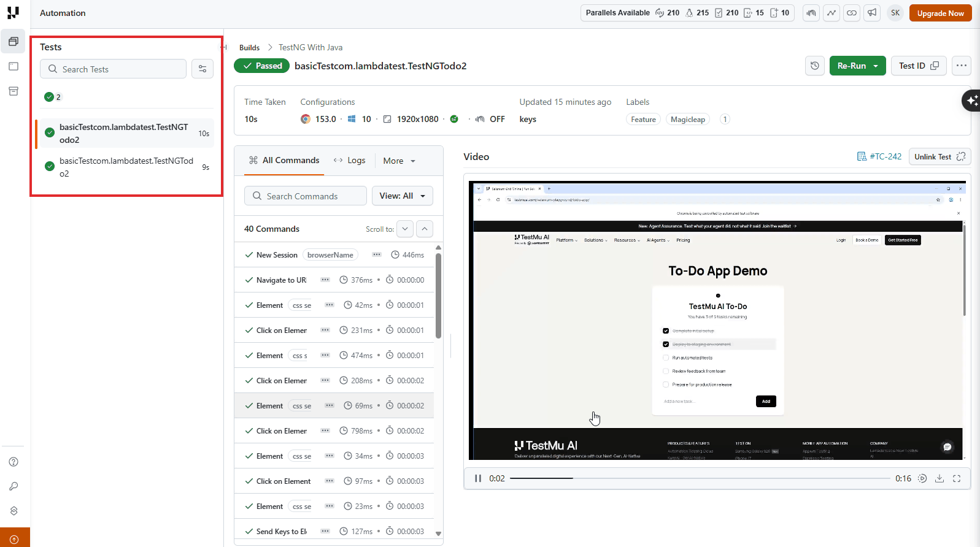Open the SK user avatar
The image size is (980, 547).
895,13
